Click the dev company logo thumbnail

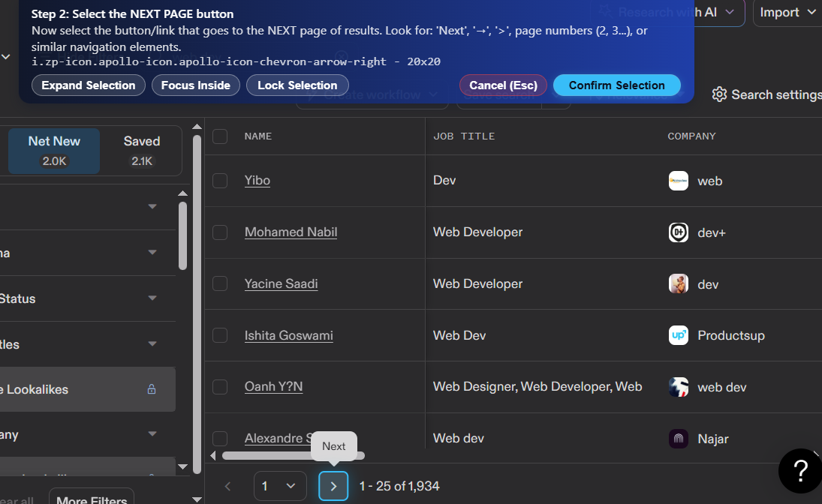coord(679,284)
